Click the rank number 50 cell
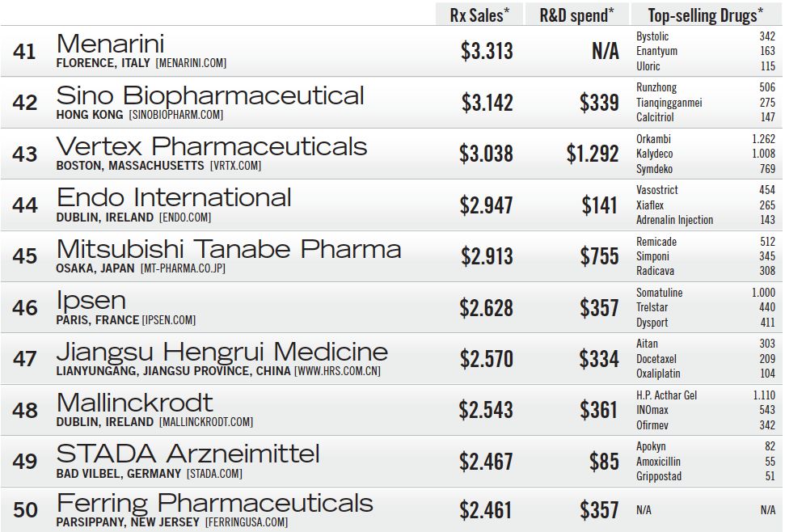 25,510
